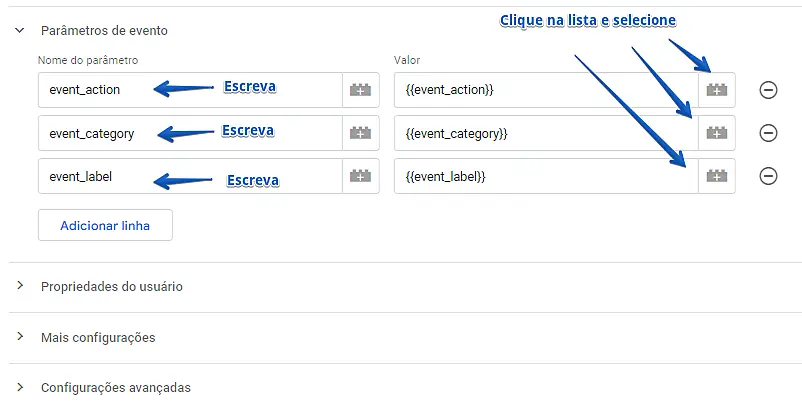Remove the event_action parameter row
The height and width of the screenshot is (408, 802).
[x=768, y=90]
